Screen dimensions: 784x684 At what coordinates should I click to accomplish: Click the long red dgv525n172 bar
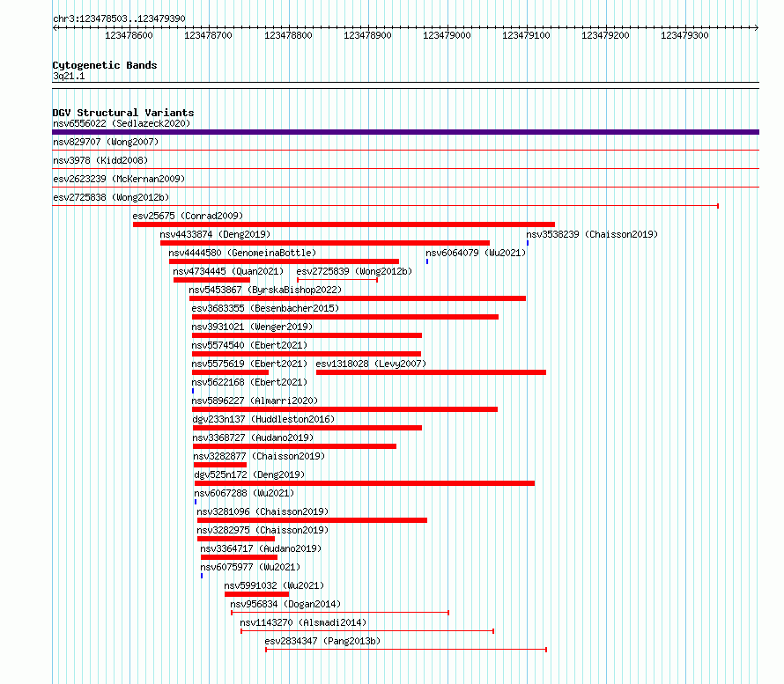coord(365,483)
